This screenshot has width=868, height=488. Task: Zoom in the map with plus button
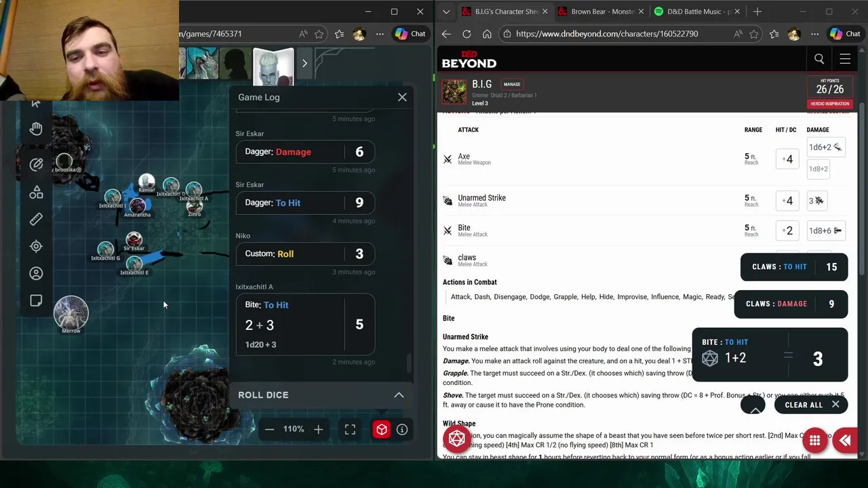pos(318,429)
